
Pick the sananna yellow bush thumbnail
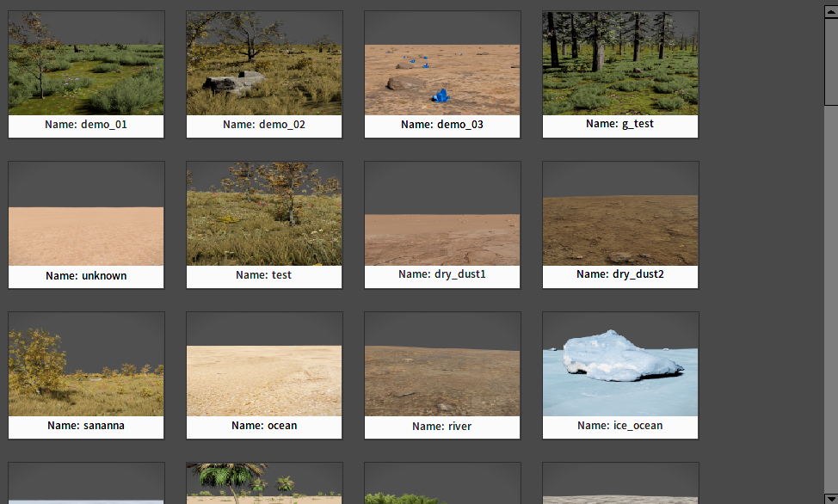point(86,365)
